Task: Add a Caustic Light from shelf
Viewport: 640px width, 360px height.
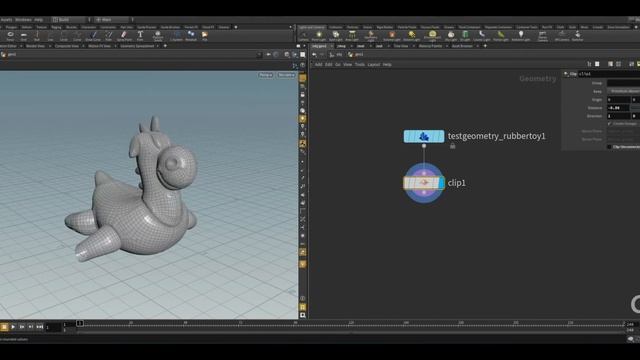Action: (x=482, y=36)
